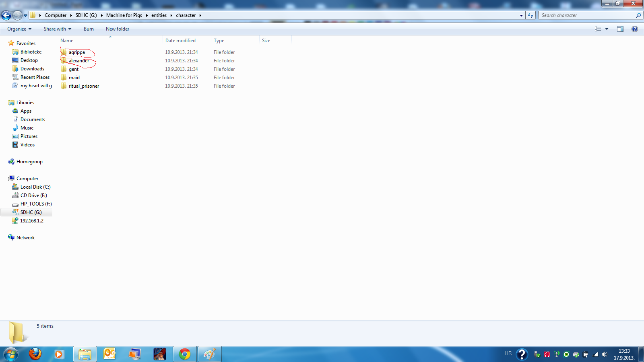
Task: Open Biblioteke in Favorites
Action: pos(27,52)
